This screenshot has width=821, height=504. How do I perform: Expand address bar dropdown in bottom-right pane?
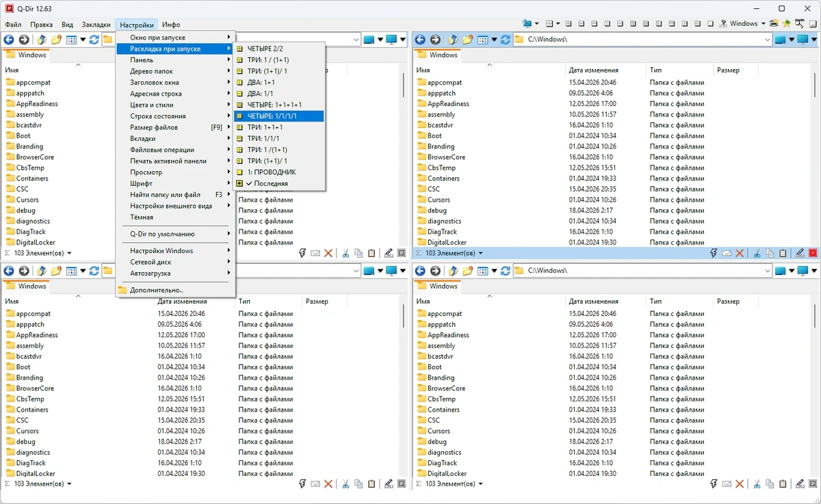(767, 271)
